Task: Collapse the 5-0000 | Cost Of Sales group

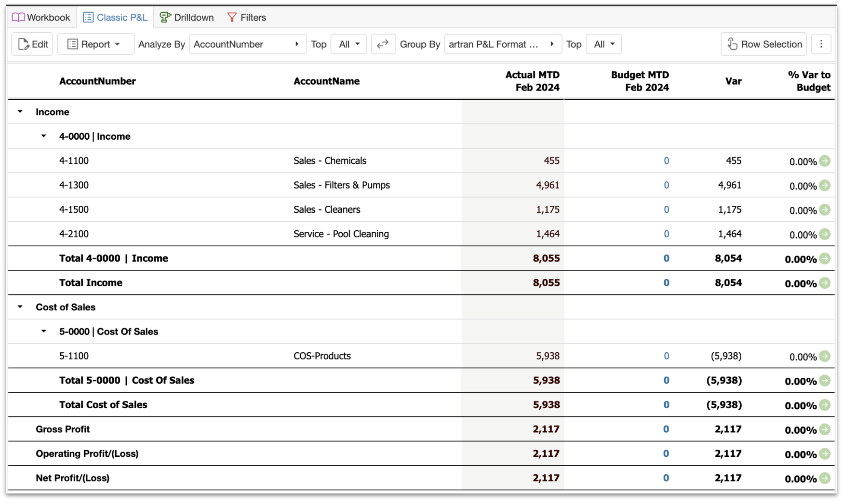Action: (x=44, y=331)
